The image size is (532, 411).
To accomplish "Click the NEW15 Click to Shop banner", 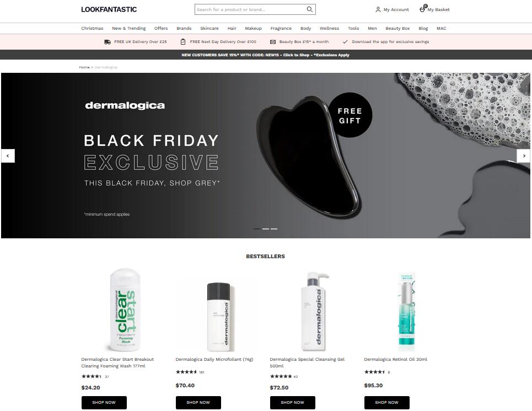I will pyautogui.click(x=265, y=55).
